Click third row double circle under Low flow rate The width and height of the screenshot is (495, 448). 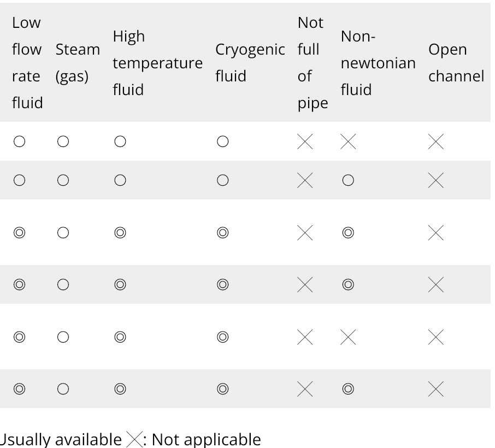[x=19, y=233]
